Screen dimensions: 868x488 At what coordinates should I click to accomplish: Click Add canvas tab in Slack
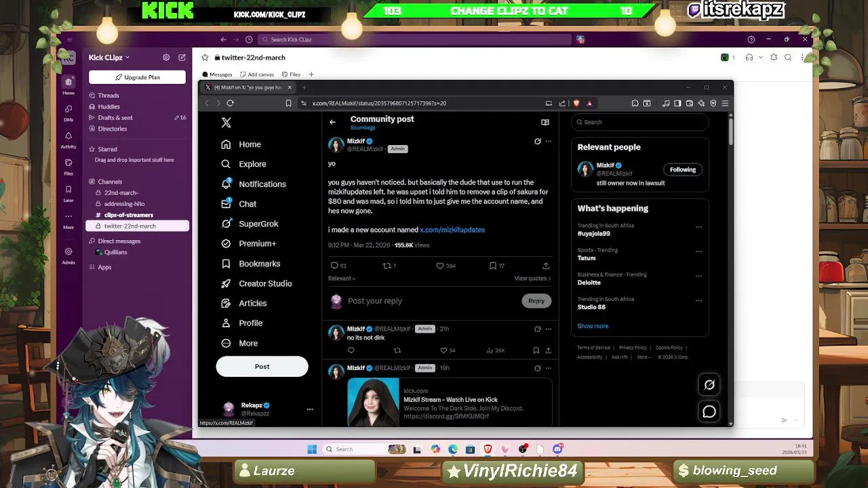pyautogui.click(x=257, y=75)
